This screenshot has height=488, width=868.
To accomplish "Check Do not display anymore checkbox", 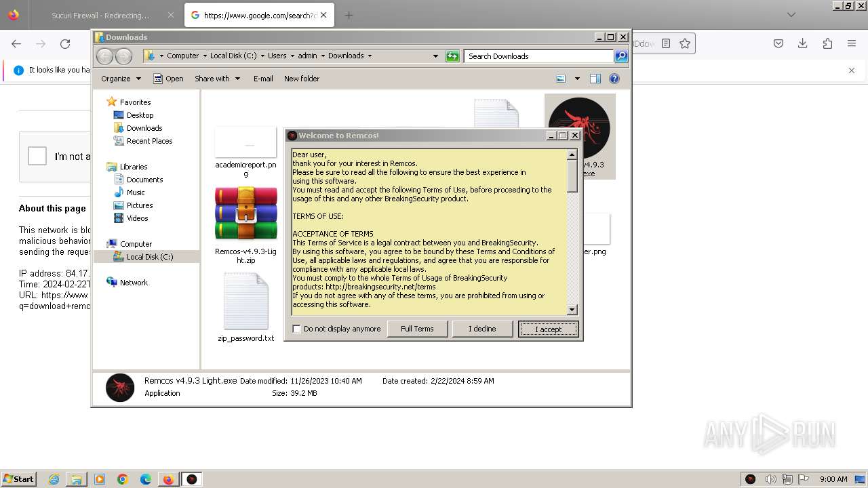I will point(296,329).
